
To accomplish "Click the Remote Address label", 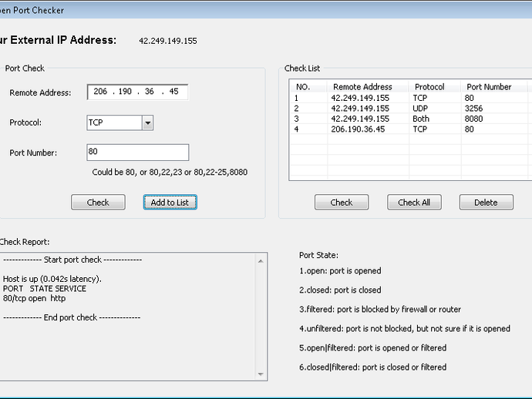I will 40,93.
